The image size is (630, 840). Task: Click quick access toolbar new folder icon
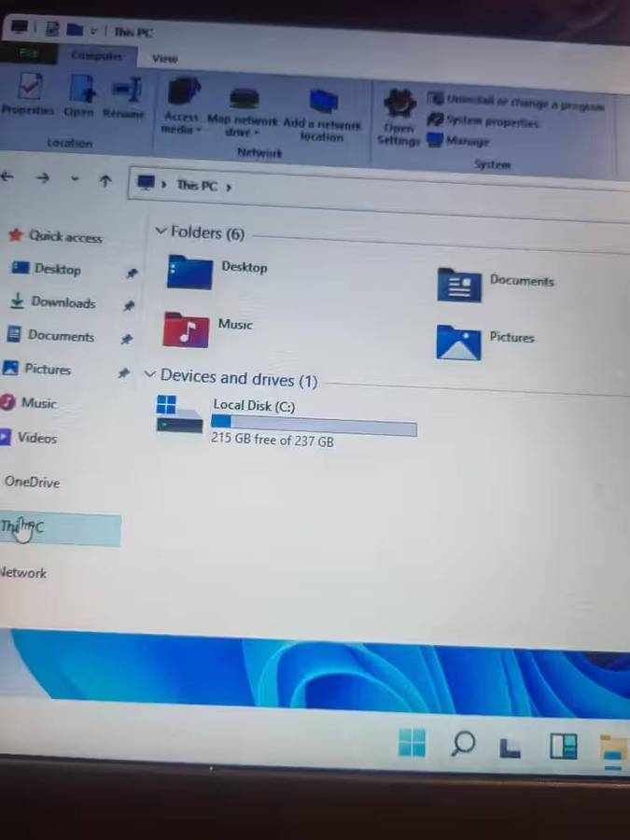click(x=75, y=30)
